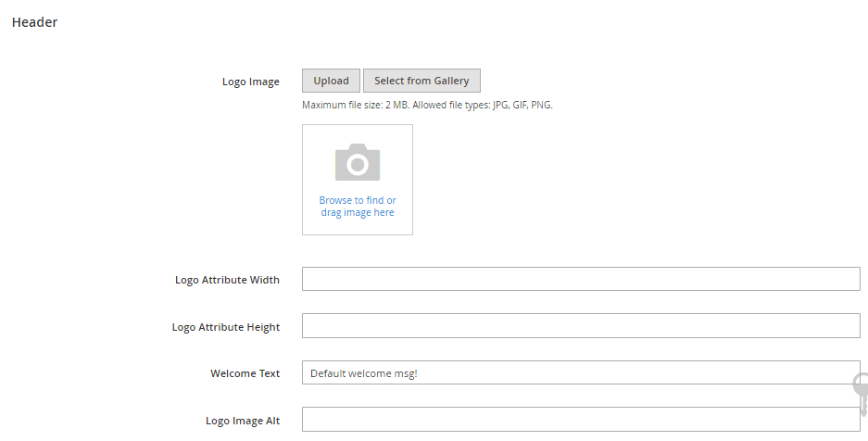Click the 'Logo Attribute Height' label
The width and height of the screenshot is (868, 441).
(x=225, y=327)
